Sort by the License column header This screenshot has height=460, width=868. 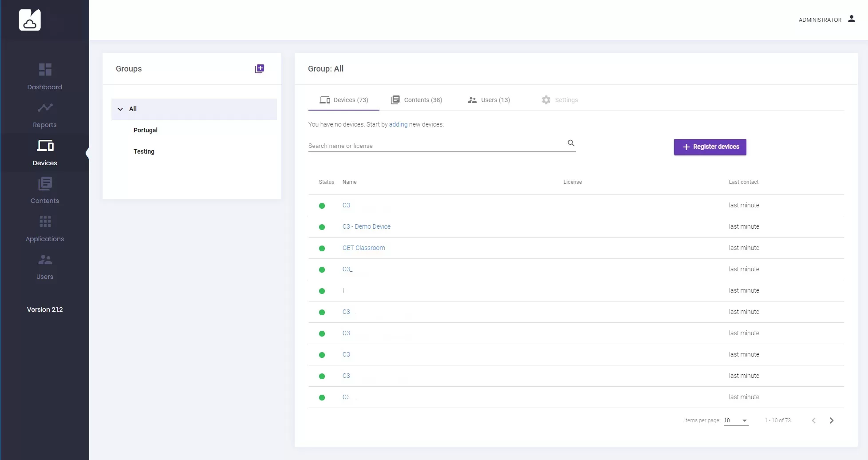572,182
